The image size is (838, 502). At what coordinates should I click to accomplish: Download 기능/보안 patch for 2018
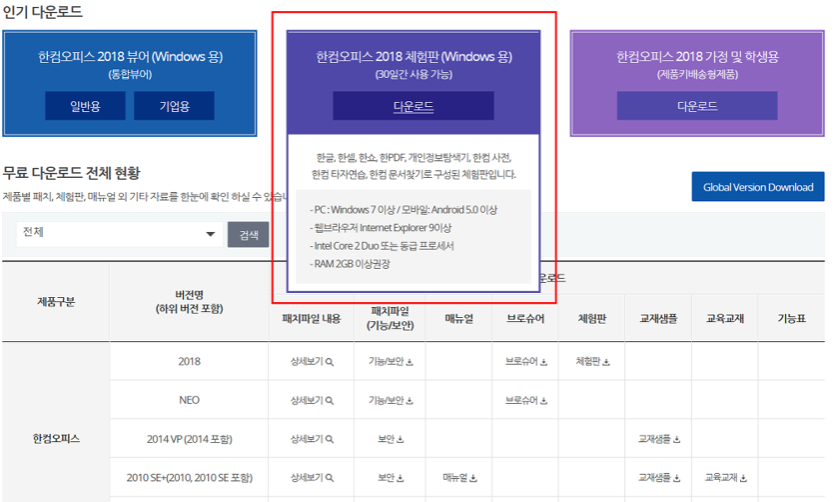pyautogui.click(x=390, y=361)
